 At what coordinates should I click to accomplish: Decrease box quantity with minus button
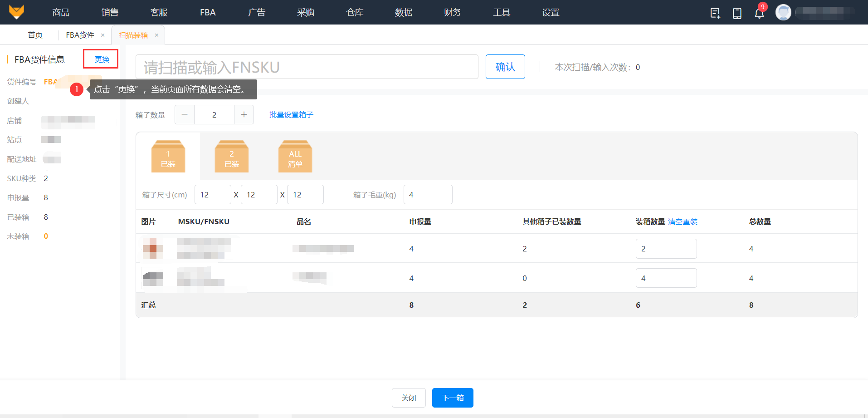(185, 115)
